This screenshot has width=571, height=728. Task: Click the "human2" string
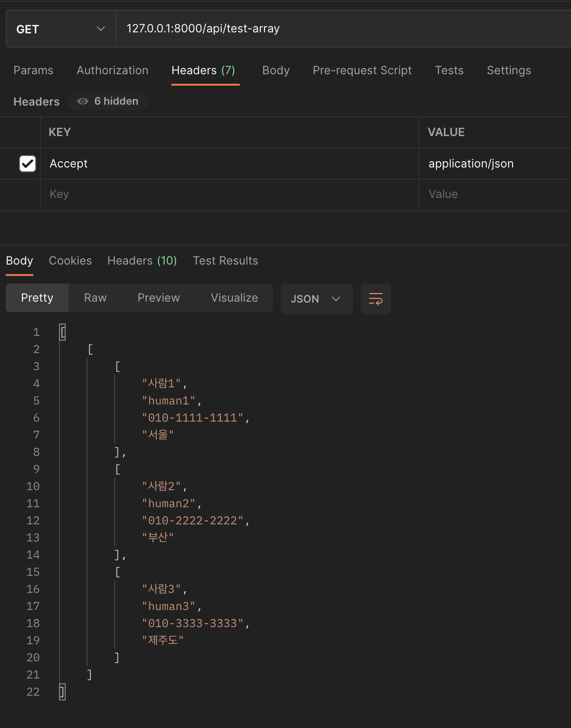168,503
